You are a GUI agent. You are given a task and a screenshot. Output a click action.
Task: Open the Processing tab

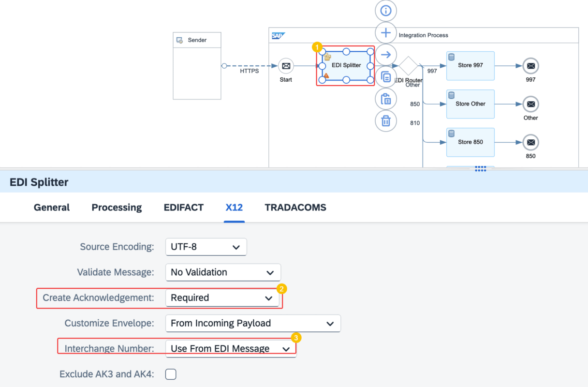[x=117, y=208]
